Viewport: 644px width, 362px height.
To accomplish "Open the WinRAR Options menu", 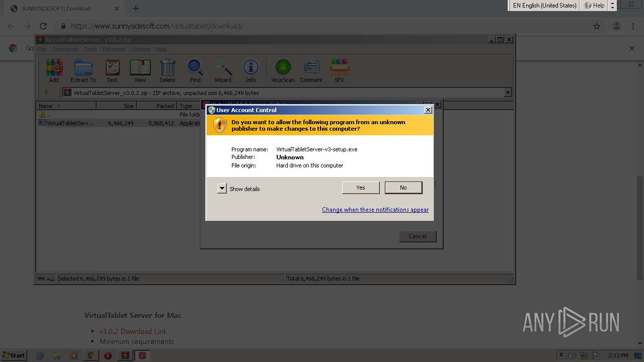I will coord(141,49).
